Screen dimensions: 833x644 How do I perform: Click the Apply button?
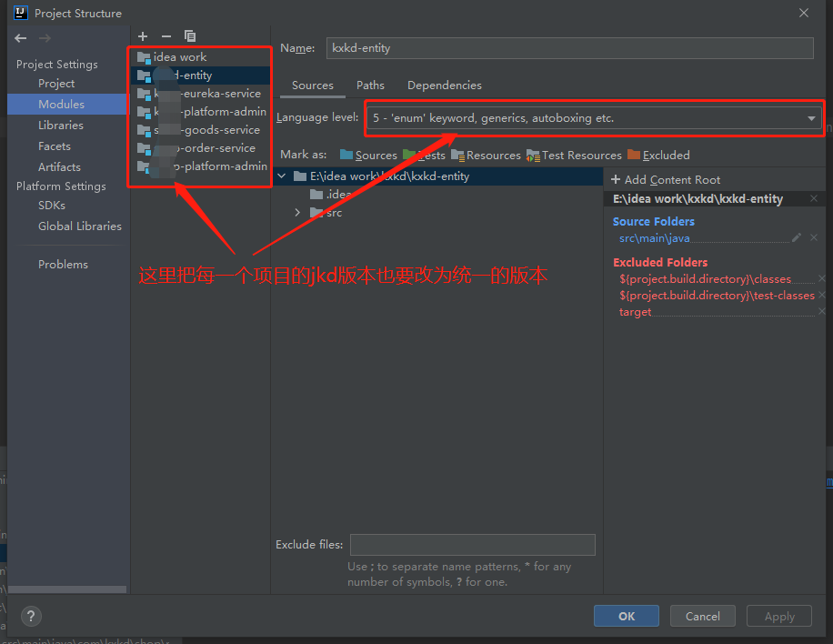(779, 616)
